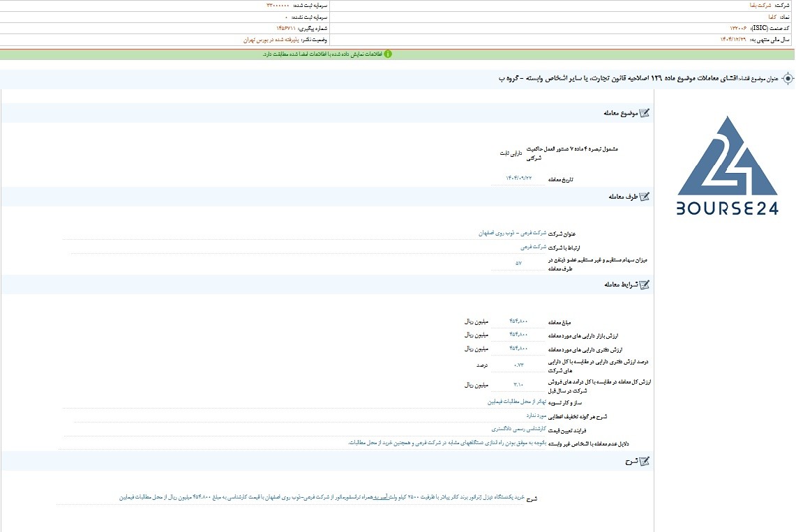Click the value ۳.۱۰
This screenshot has height=532, width=796.
pyautogui.click(x=518, y=385)
